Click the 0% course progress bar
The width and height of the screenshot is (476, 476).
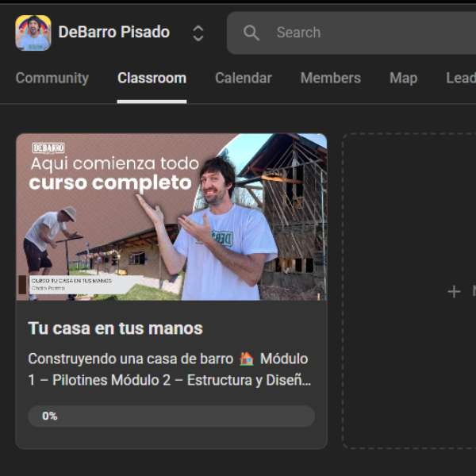pyautogui.click(x=171, y=416)
